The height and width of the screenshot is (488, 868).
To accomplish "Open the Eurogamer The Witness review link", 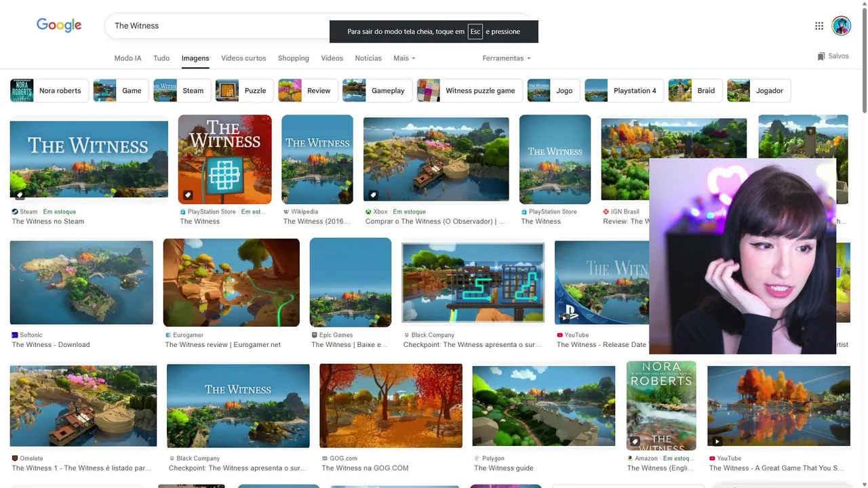I will (223, 345).
